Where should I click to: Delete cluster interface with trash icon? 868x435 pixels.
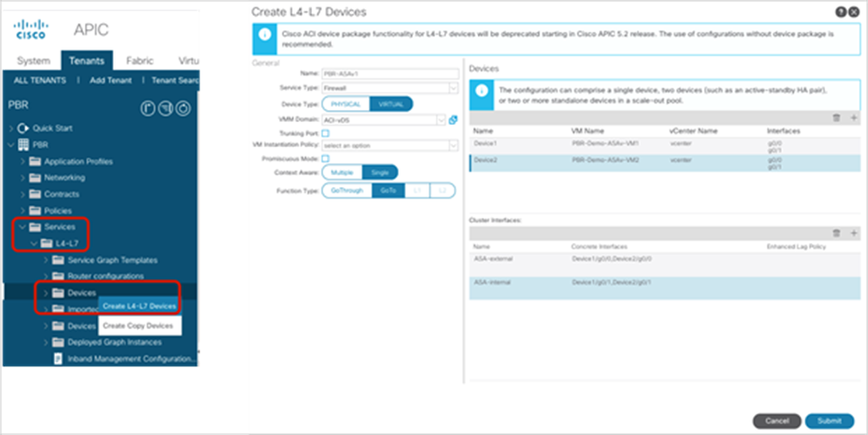click(x=836, y=233)
